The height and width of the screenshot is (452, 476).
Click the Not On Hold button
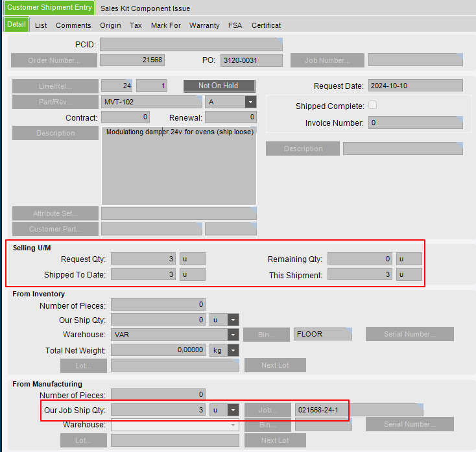tap(219, 86)
